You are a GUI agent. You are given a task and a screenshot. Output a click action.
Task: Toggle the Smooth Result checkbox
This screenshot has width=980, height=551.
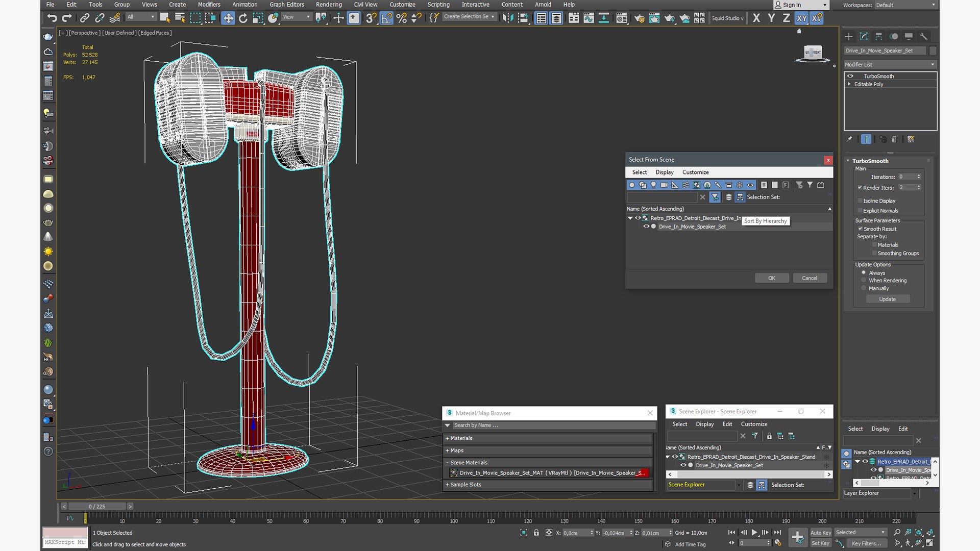(x=860, y=229)
